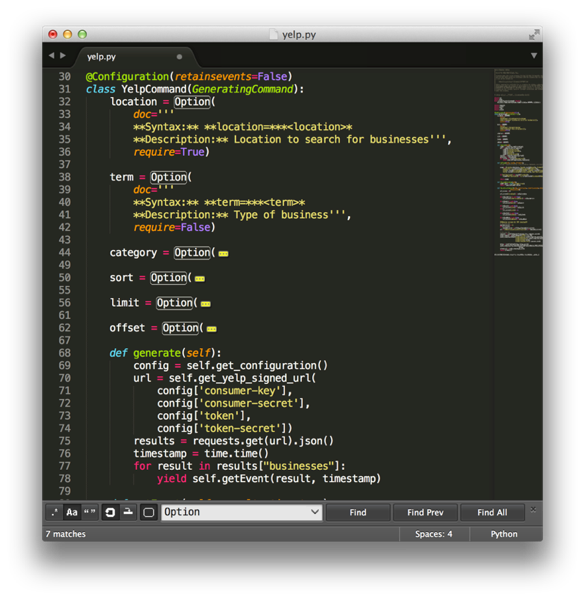Expand folded sort Option block

click(200, 279)
